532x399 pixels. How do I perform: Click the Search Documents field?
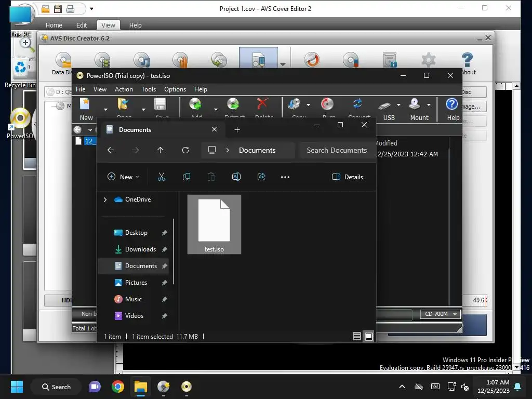pyautogui.click(x=337, y=150)
